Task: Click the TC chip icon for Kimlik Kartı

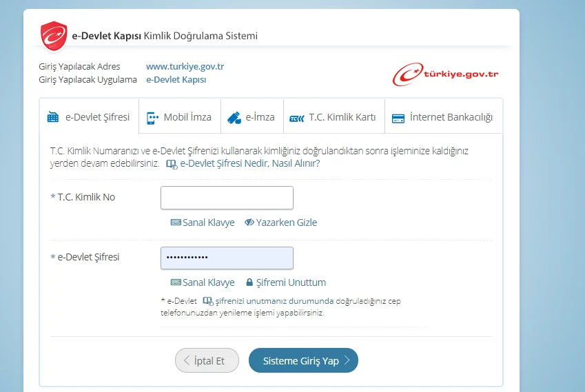Action: [x=297, y=118]
